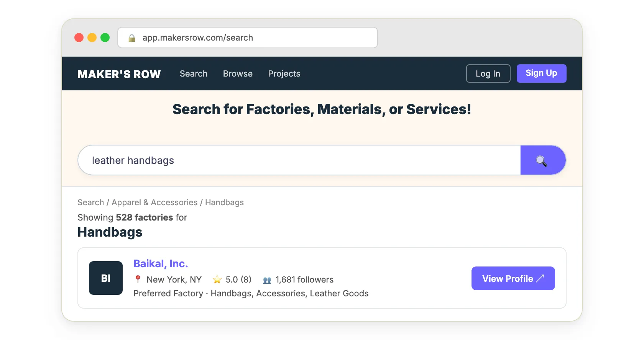Click the padlock icon in address bar
Viewport: 644px width, 340px height.
(132, 38)
